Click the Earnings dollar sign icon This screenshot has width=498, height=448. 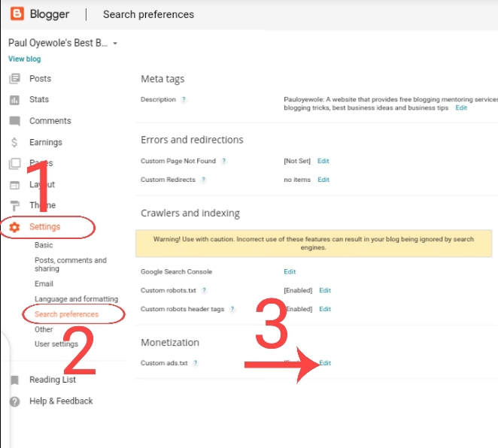point(14,142)
